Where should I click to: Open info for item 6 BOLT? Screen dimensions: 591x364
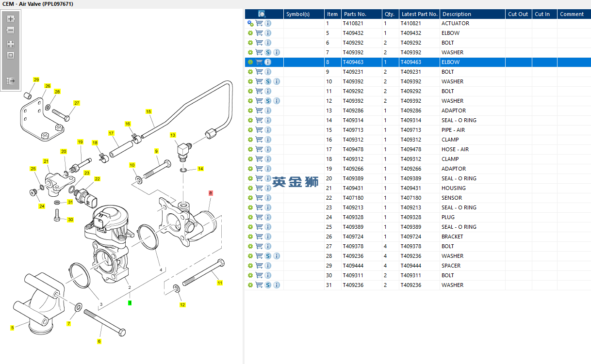click(268, 43)
